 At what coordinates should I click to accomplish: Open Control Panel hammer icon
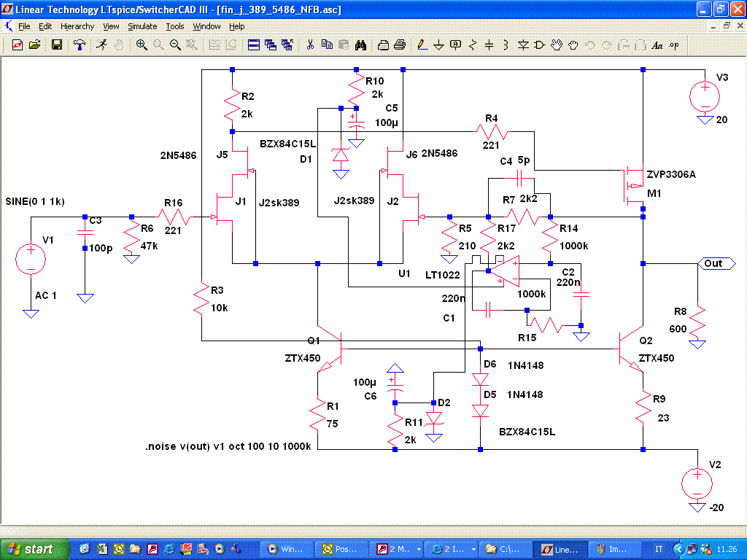pyautogui.click(x=79, y=44)
